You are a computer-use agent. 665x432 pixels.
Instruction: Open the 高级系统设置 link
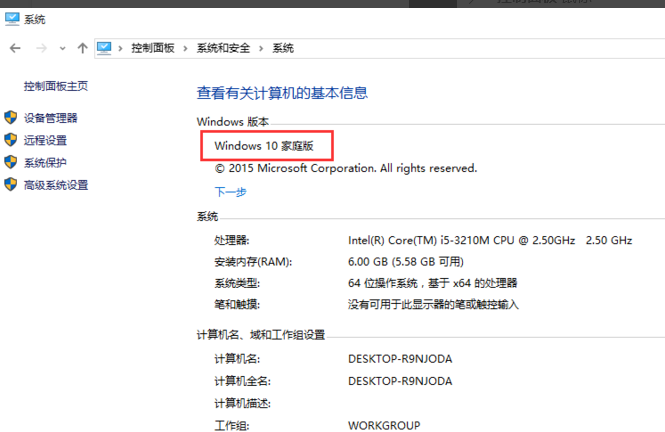(x=56, y=185)
